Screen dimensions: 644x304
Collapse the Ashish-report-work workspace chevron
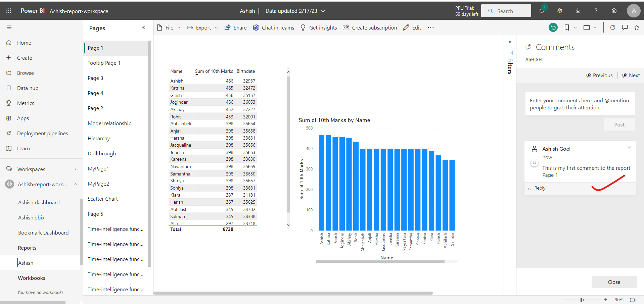click(x=75, y=184)
